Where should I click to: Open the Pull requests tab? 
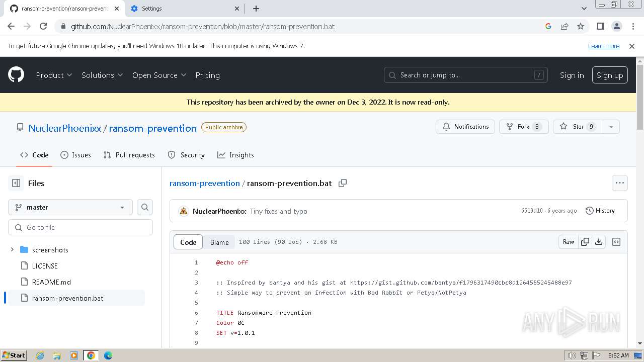(x=129, y=155)
